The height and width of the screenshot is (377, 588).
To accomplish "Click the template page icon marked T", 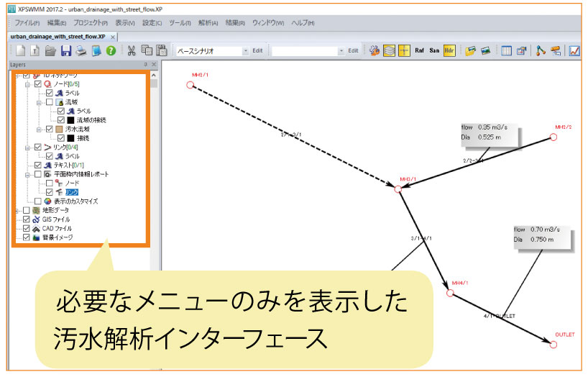I will pos(35,50).
